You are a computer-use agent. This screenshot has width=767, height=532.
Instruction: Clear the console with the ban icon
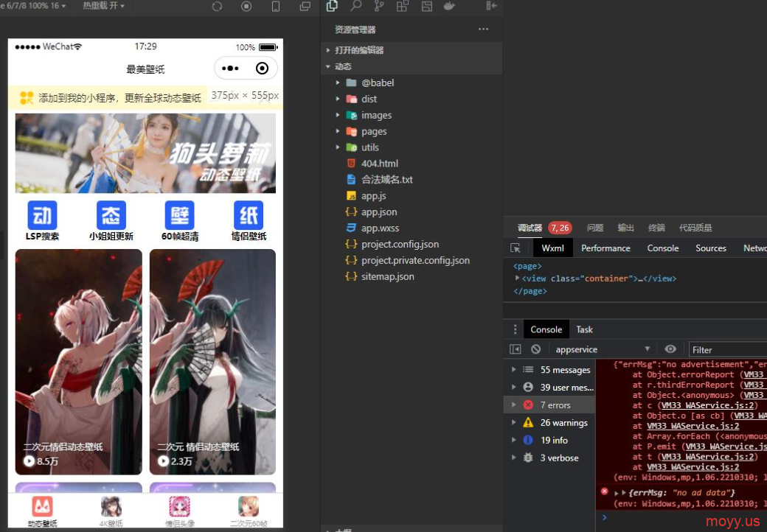pos(536,349)
